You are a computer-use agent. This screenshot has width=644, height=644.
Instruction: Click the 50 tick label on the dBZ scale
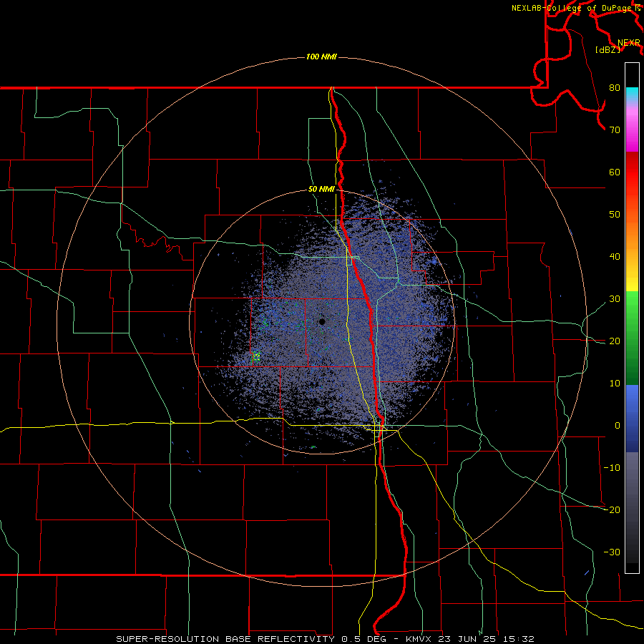(615, 215)
